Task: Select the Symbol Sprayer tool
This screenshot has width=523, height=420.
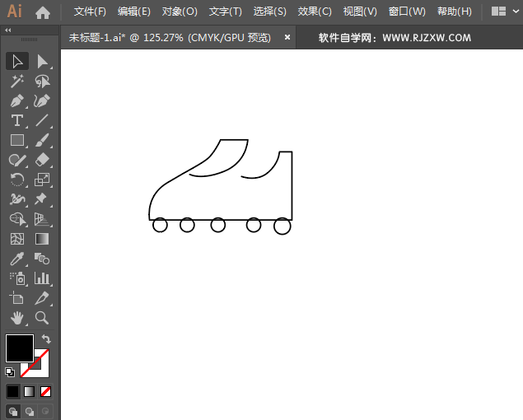Action: tap(17, 278)
